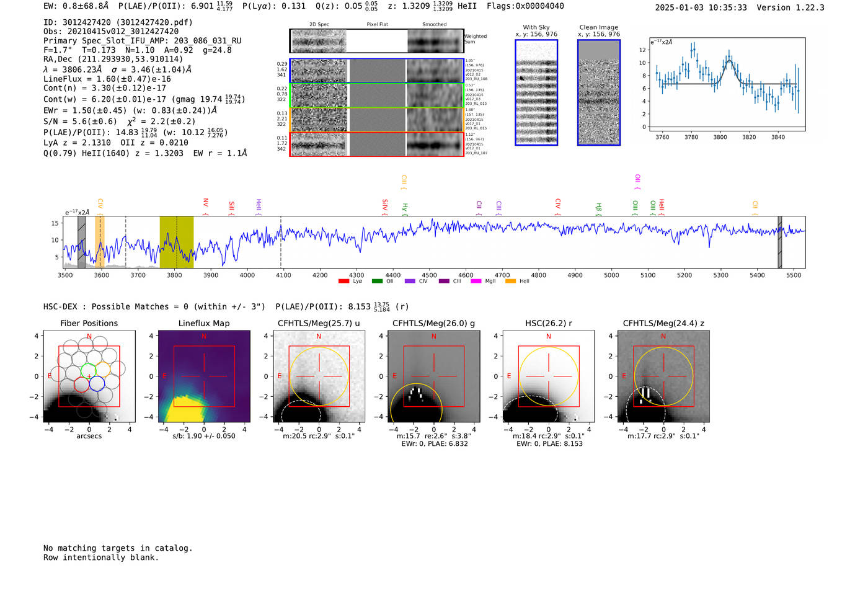Open the CFHTLS/Meg(24.4) z image
The image size is (868, 591).
coord(663,376)
